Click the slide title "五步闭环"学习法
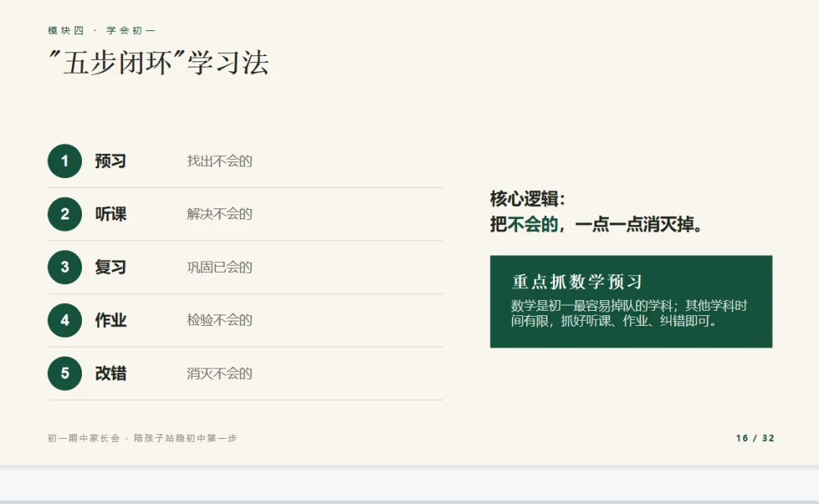The height and width of the screenshot is (504, 819). coord(158,63)
